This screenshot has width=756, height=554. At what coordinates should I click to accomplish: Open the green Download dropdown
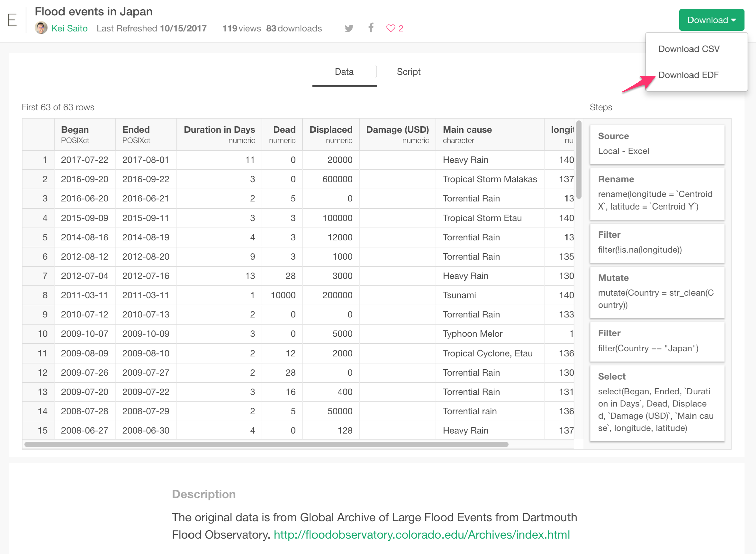click(x=711, y=20)
